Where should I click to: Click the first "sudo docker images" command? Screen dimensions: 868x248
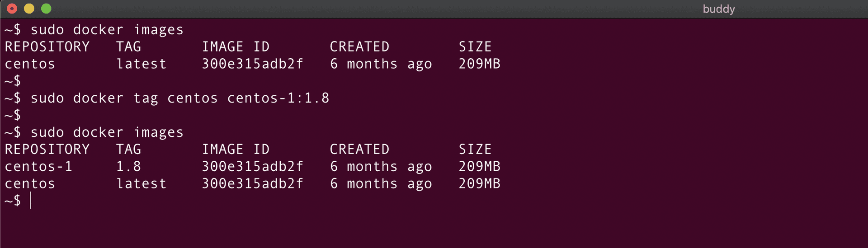click(x=107, y=30)
